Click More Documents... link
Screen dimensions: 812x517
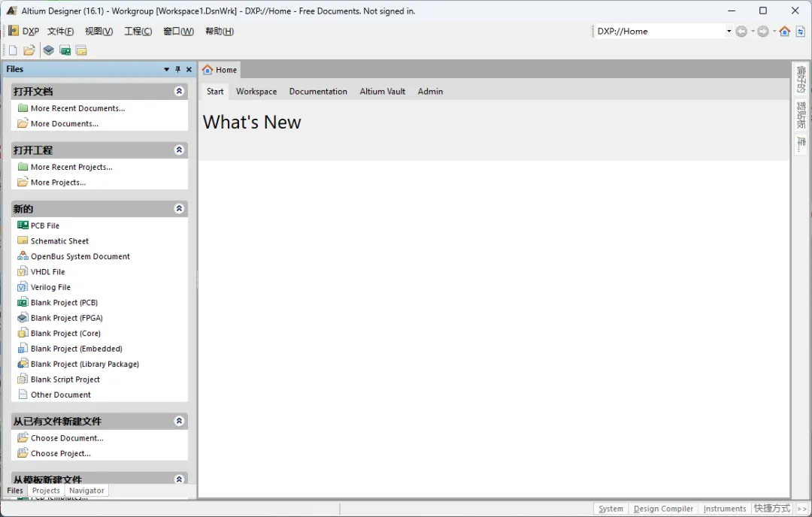point(64,123)
